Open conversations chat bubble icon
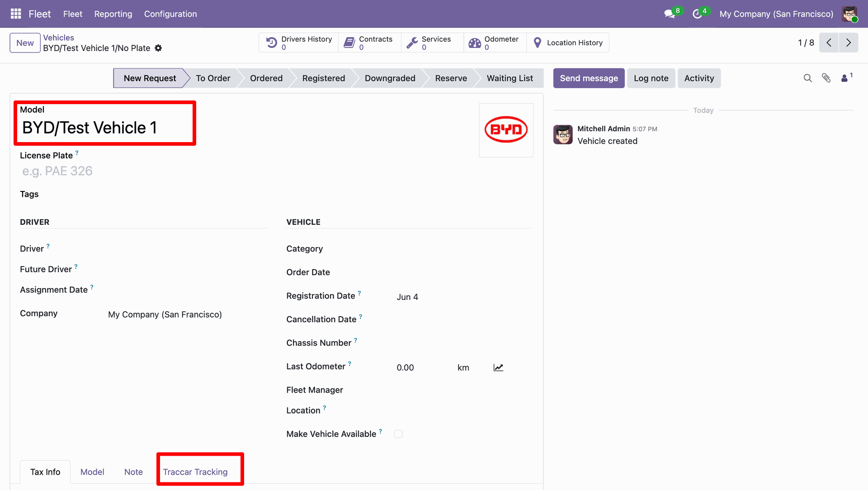The image size is (868, 490). 670,14
